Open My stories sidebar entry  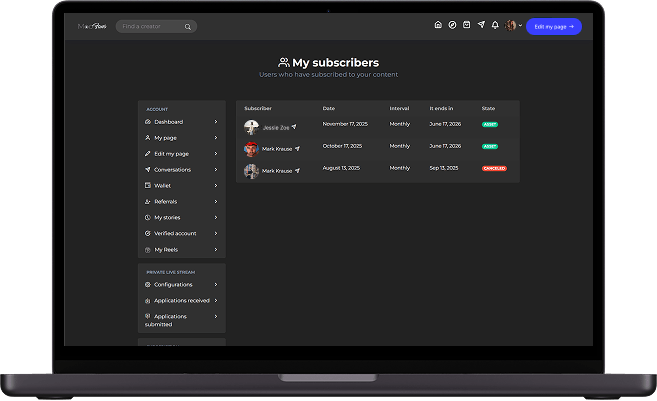click(181, 217)
